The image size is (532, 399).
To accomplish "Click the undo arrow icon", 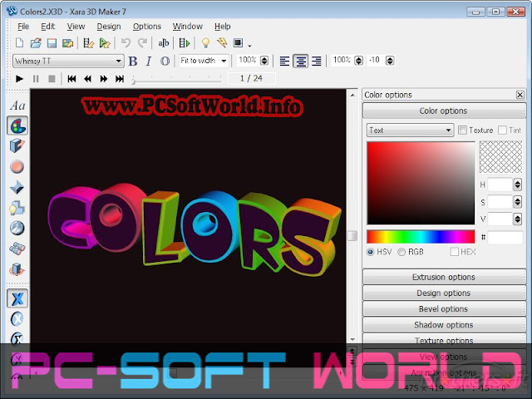I will (x=126, y=42).
